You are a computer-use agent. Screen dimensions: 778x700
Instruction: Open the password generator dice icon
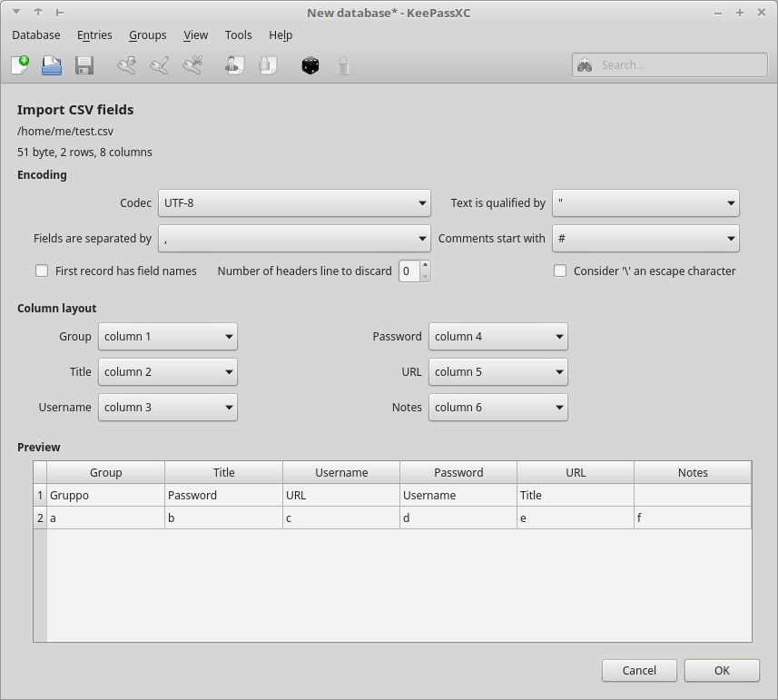[x=310, y=64]
